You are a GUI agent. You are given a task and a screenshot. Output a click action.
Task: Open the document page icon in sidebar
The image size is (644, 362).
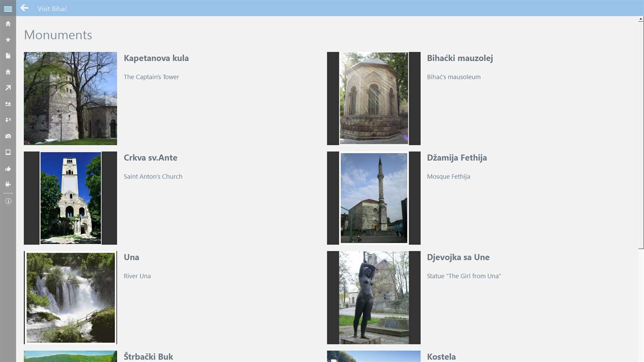tap(8, 56)
